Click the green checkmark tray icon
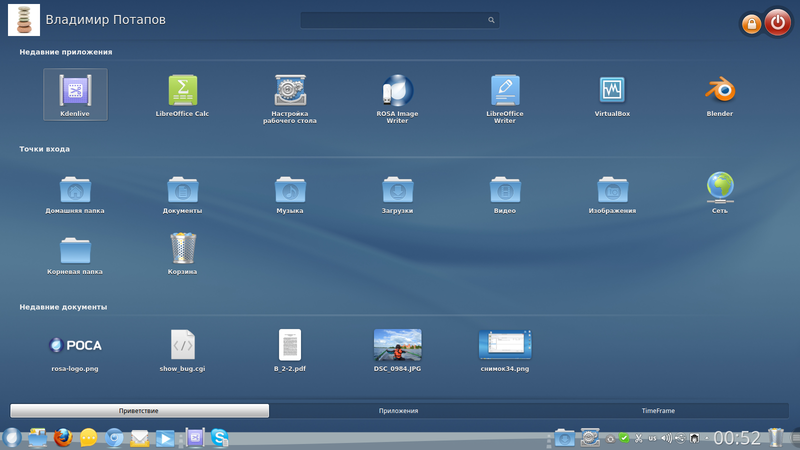The height and width of the screenshot is (450, 800). coord(624,438)
